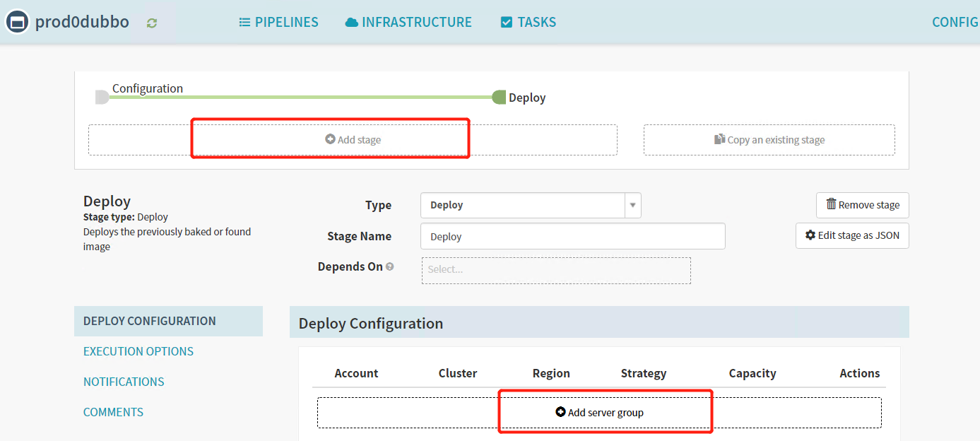Click the help icon next to Depends On
This screenshot has width=980, height=441.
[390, 267]
